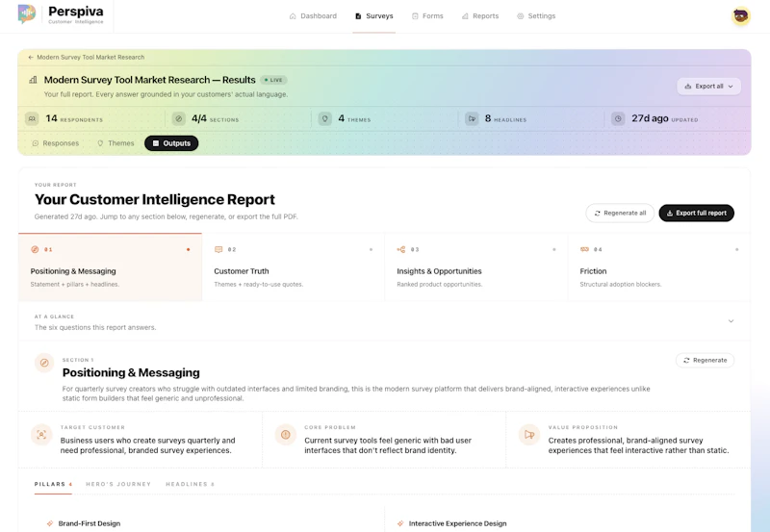Open the Dashboard nav item

click(x=313, y=16)
